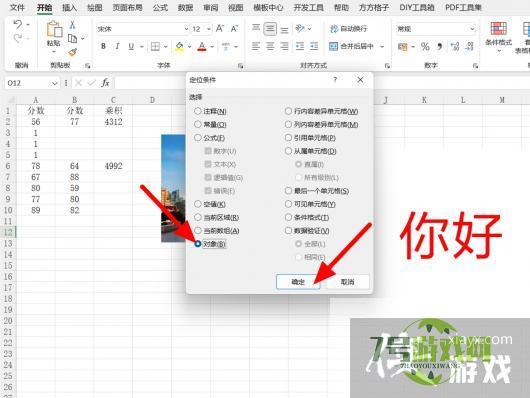Image resolution: width=530 pixels, height=398 pixels.
Task: Click the city photo behind the dialog
Action: (x=173, y=188)
